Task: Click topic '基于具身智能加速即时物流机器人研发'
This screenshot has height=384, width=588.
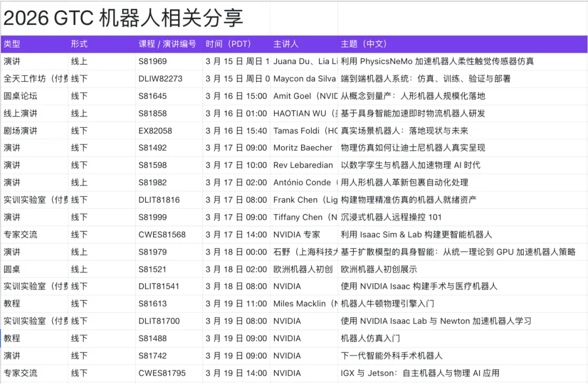Action: tap(413, 114)
